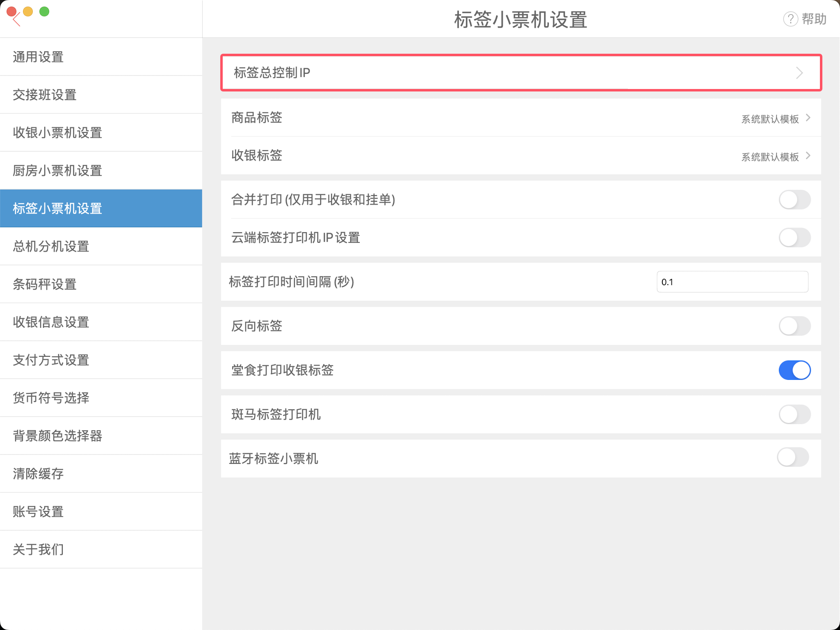Click 系统默认模板 text for 商品标签

point(770,119)
